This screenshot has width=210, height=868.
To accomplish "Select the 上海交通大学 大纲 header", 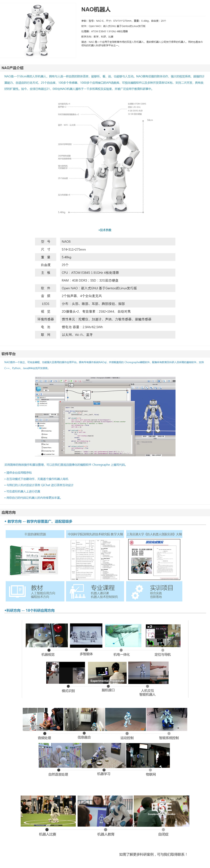I will [154, 534].
